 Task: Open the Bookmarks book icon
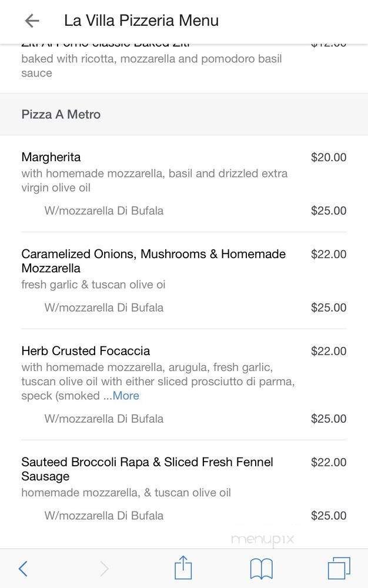pos(261,569)
